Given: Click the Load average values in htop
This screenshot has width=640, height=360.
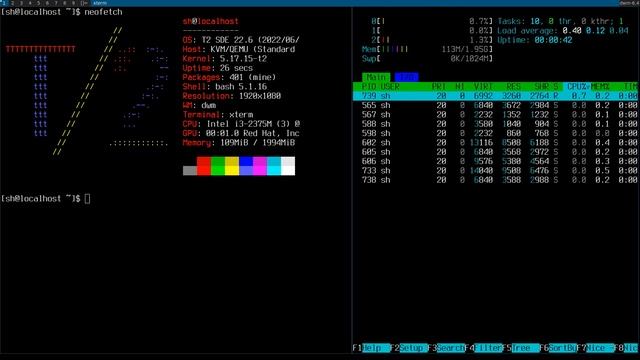Looking at the screenshot, I should tap(596, 31).
